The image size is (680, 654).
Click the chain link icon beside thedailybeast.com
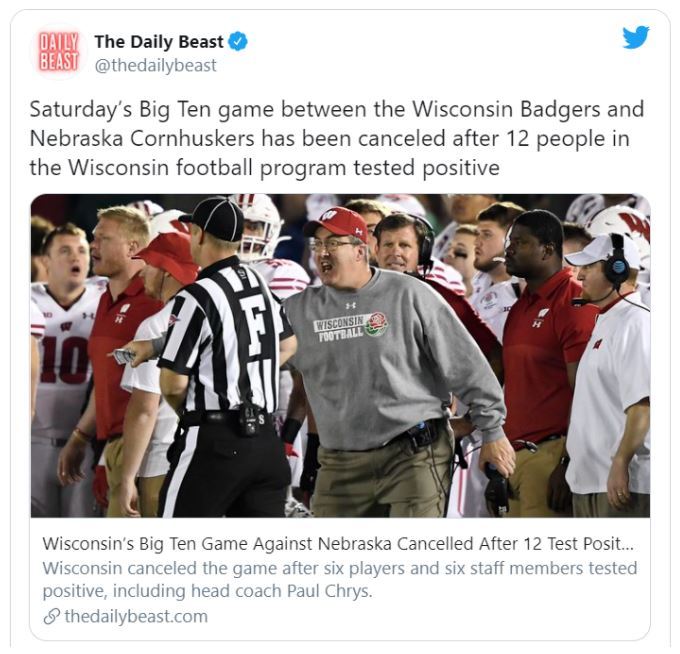(51, 616)
